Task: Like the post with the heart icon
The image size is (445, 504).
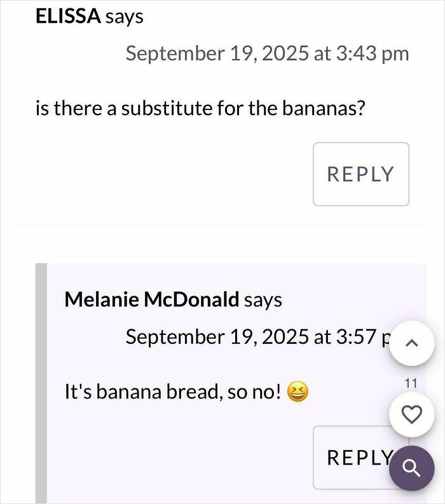Action: pyautogui.click(x=412, y=414)
